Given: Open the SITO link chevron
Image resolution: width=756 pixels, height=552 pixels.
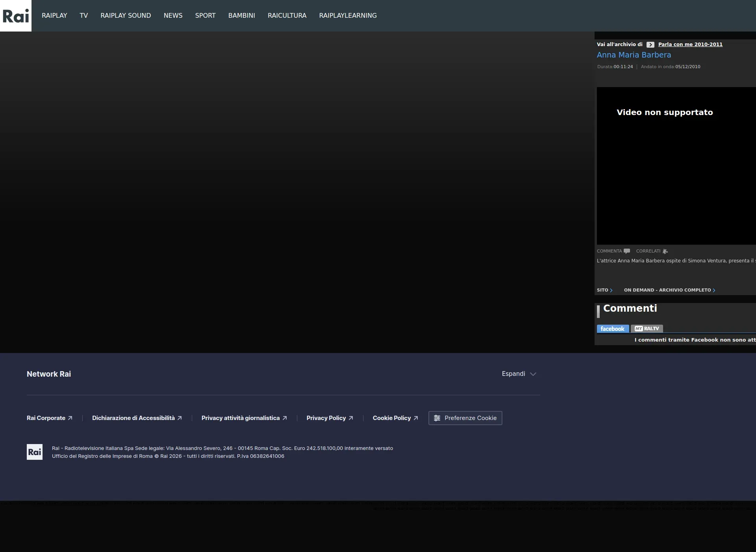Looking at the screenshot, I should point(611,290).
